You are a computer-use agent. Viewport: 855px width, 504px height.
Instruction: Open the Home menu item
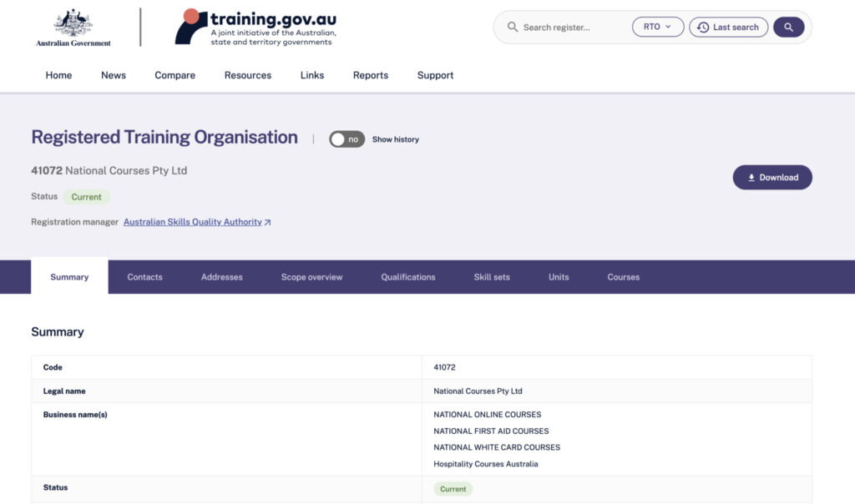point(58,75)
